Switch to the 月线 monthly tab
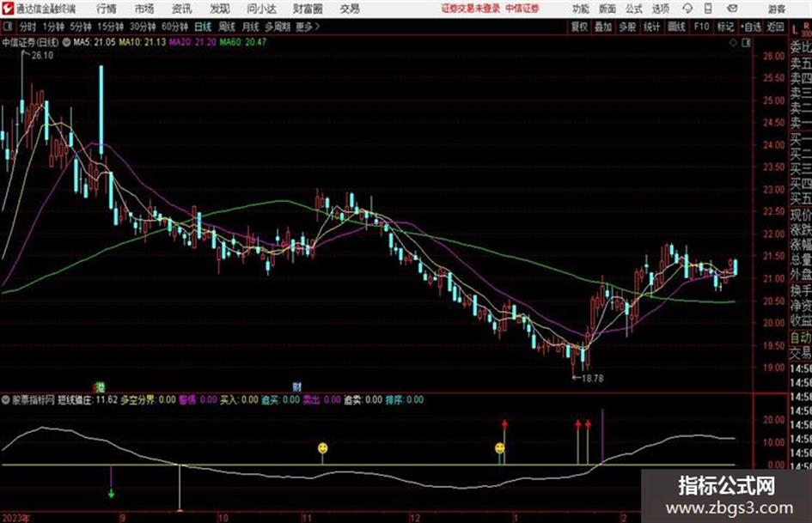Image resolution: width=812 pixels, height=523 pixels. pos(251,27)
